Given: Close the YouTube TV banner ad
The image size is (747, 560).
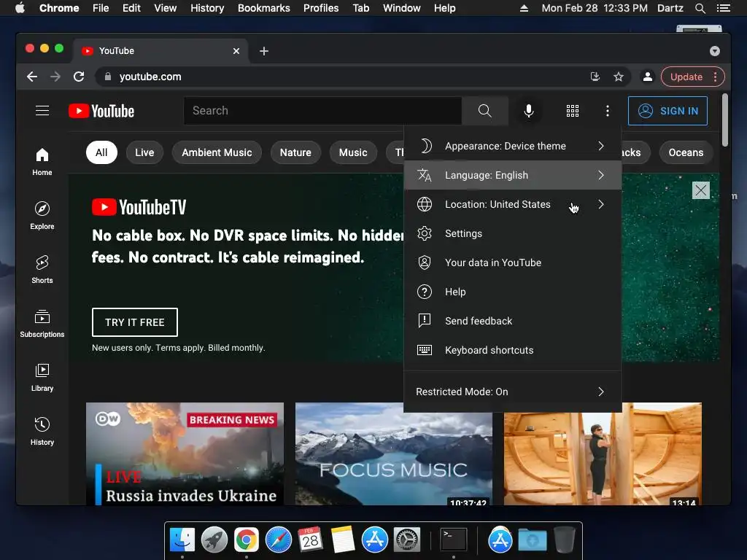Looking at the screenshot, I should tap(700, 190).
